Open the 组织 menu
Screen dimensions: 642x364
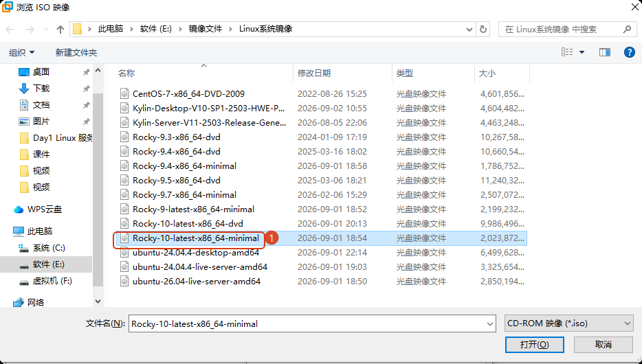tap(22, 53)
